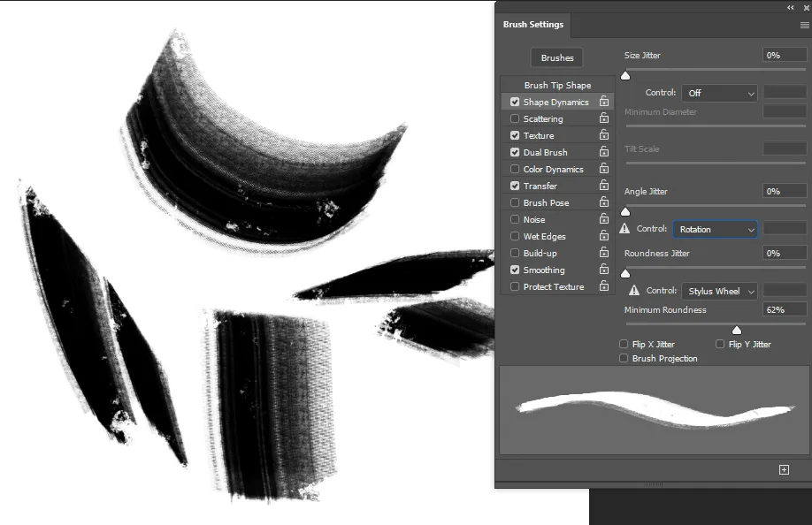
Task: Collapse panel with double-arrow icon
Action: point(790,7)
